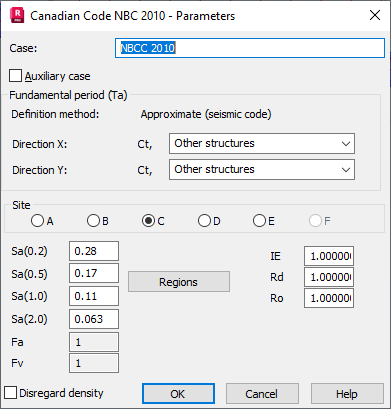Focus the Case name input field
The image size is (391, 409).
(x=250, y=48)
